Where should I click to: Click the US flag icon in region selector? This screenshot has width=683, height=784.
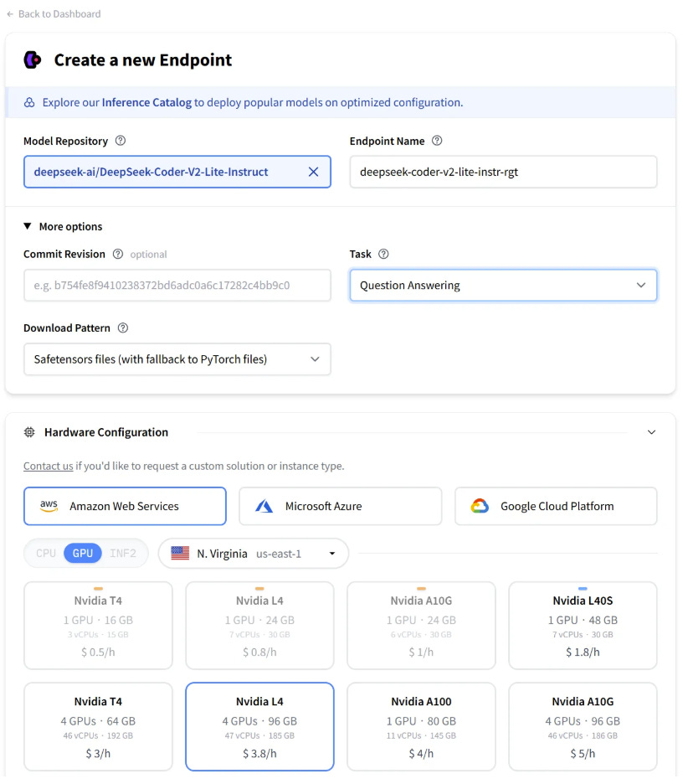180,553
